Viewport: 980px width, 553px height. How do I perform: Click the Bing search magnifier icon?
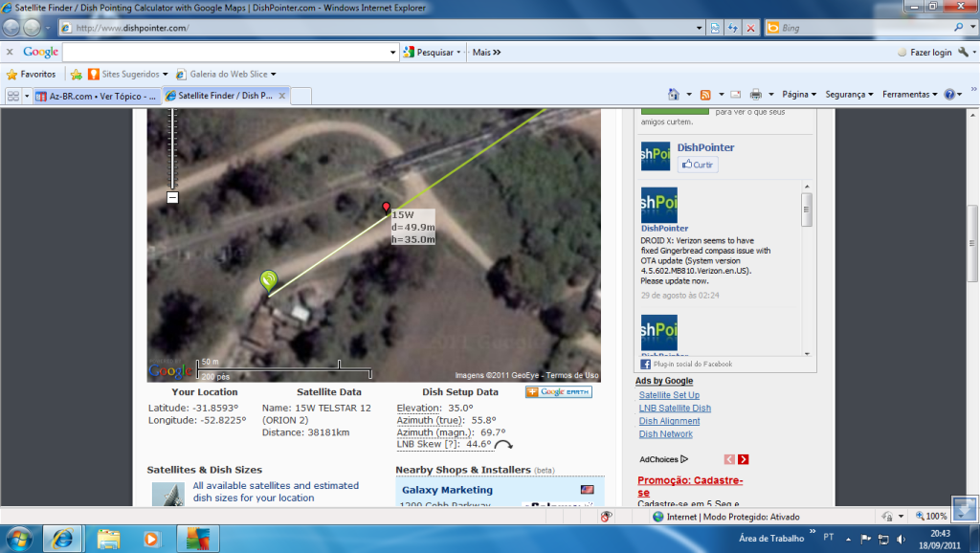958,28
